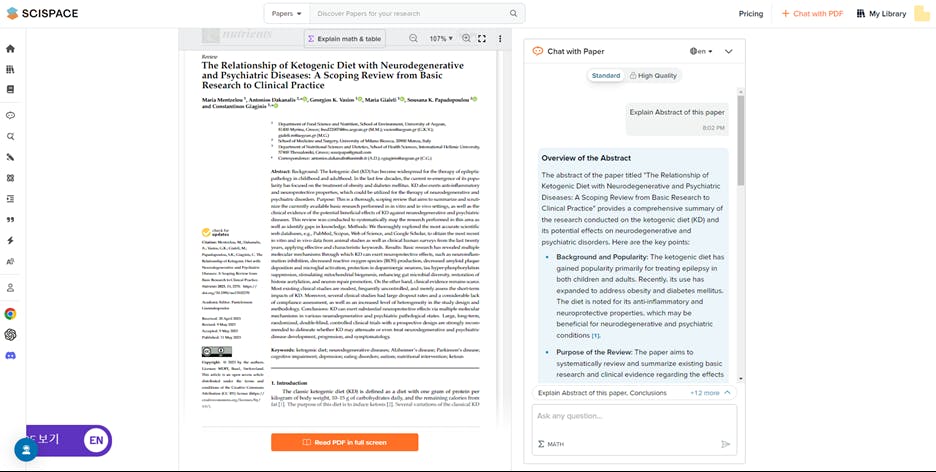Open the Chrome extension icon in sidebar

[10, 314]
